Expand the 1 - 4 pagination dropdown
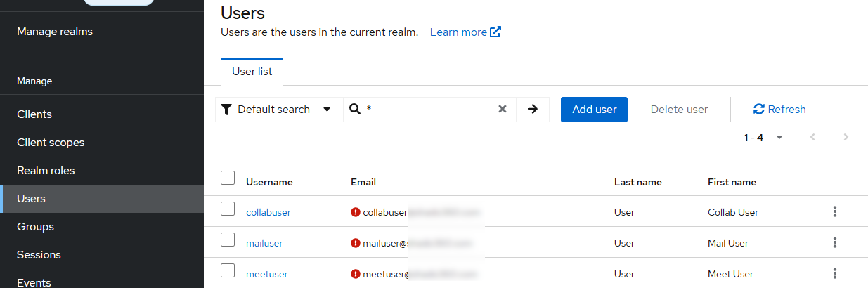Screen dimensions: 868x288 [x=764, y=138]
